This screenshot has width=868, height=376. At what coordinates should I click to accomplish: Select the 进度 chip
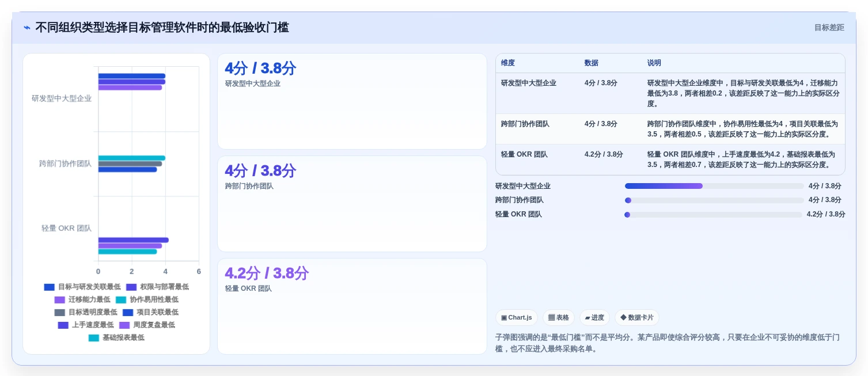point(594,318)
